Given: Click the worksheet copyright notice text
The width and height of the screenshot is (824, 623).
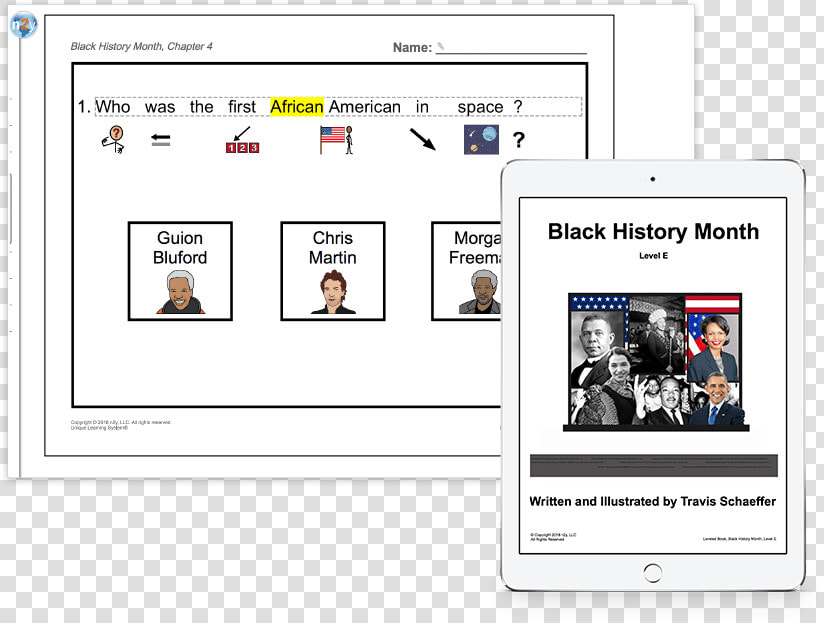Looking at the screenshot, I should (121, 425).
